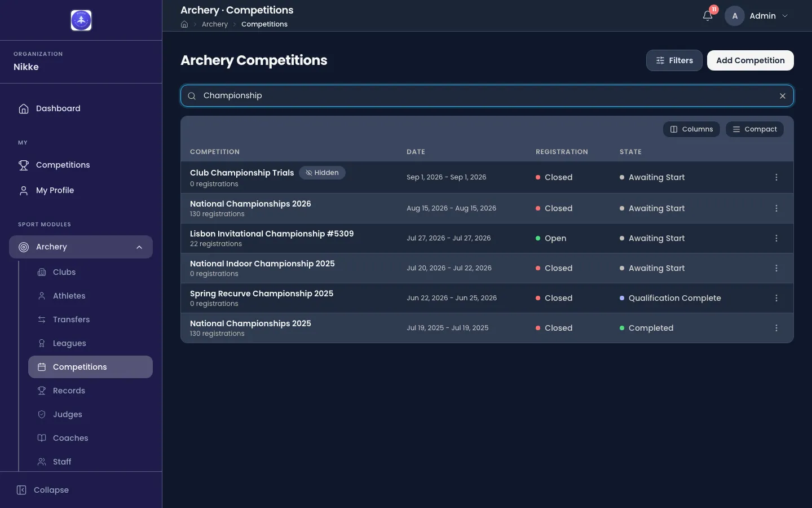This screenshot has width=812, height=508.
Task: Open row actions for National Indoor Championship 2025
Action: (776, 268)
